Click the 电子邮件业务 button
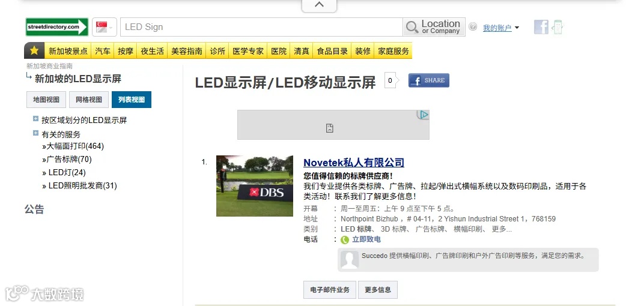 click(x=330, y=290)
